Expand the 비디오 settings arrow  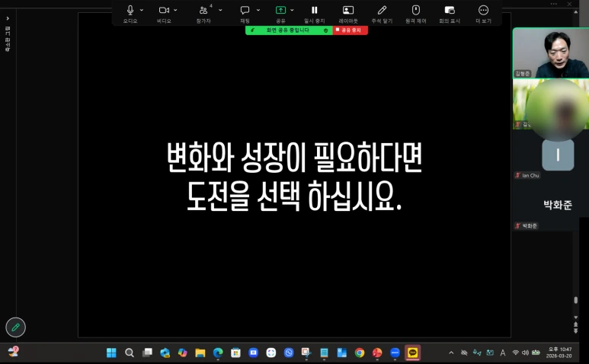pos(175,10)
